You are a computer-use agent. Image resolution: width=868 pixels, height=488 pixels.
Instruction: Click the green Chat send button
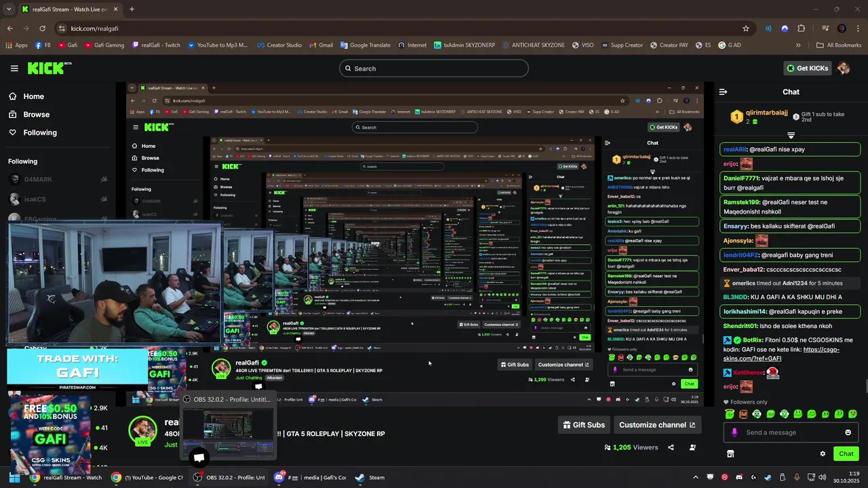click(846, 453)
